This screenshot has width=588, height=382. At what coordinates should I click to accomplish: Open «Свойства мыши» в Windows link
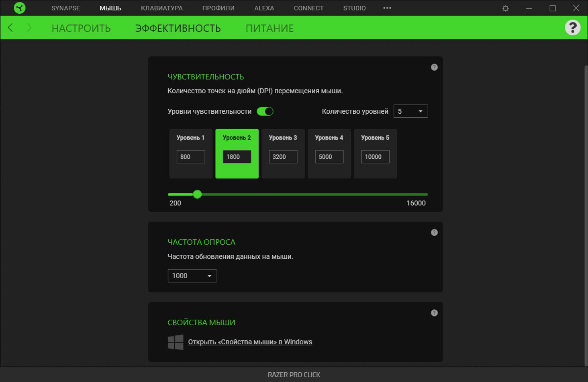(250, 342)
